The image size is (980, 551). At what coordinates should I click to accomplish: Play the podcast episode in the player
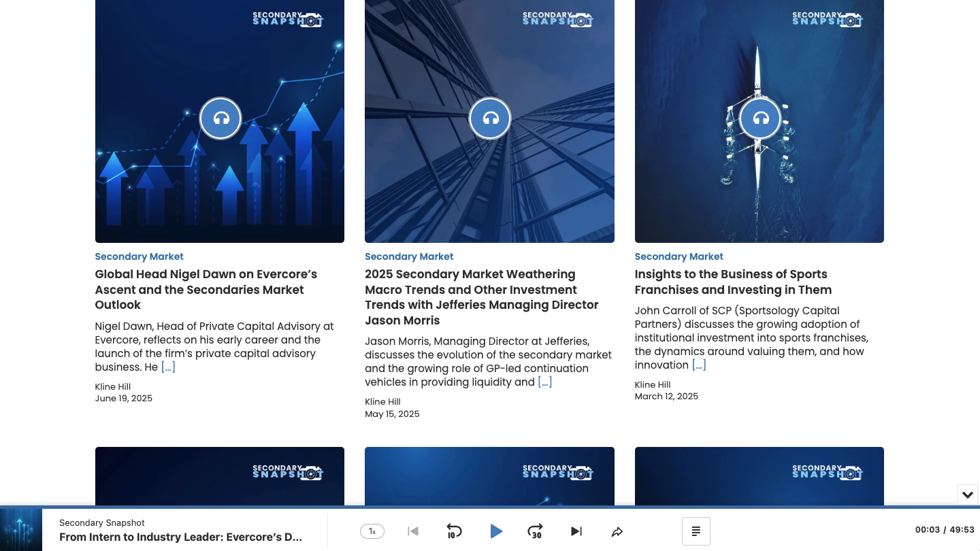click(496, 531)
